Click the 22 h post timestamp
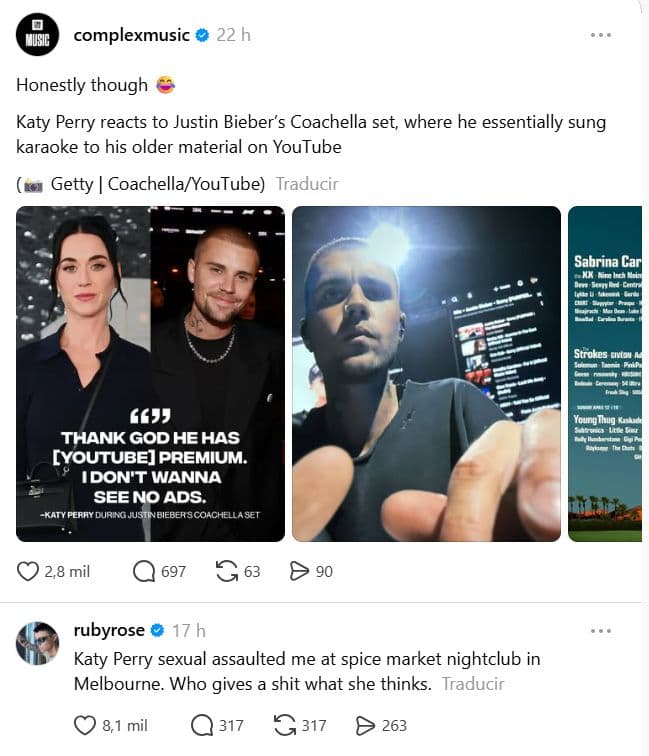Screen dimensions: 649x756 click(x=233, y=35)
